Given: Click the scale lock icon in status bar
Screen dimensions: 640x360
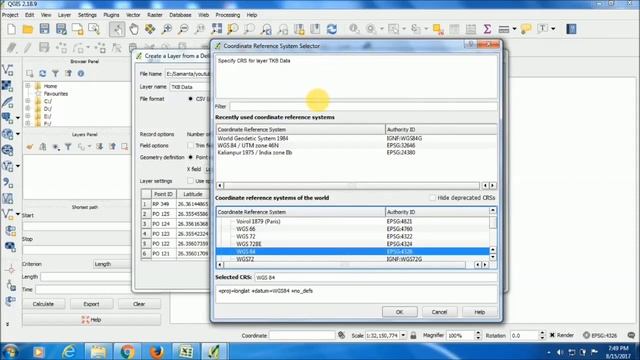Looking at the screenshot, I should coord(413,335).
